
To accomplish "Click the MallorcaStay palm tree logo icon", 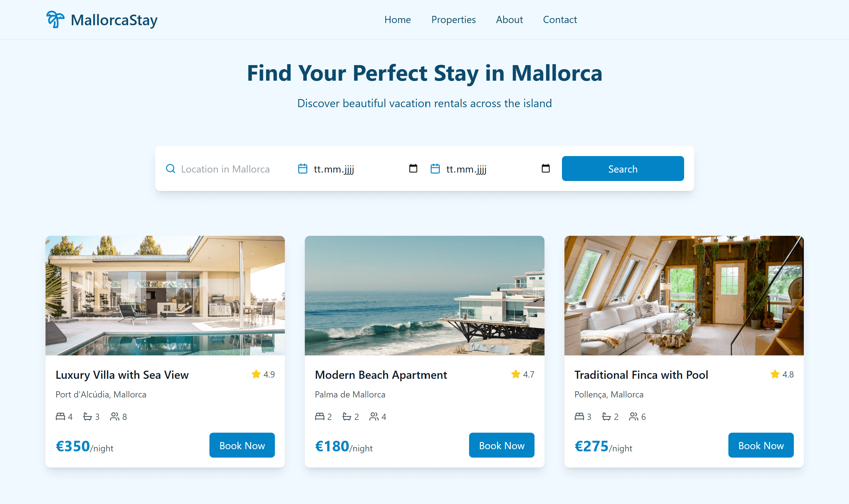I will (55, 19).
